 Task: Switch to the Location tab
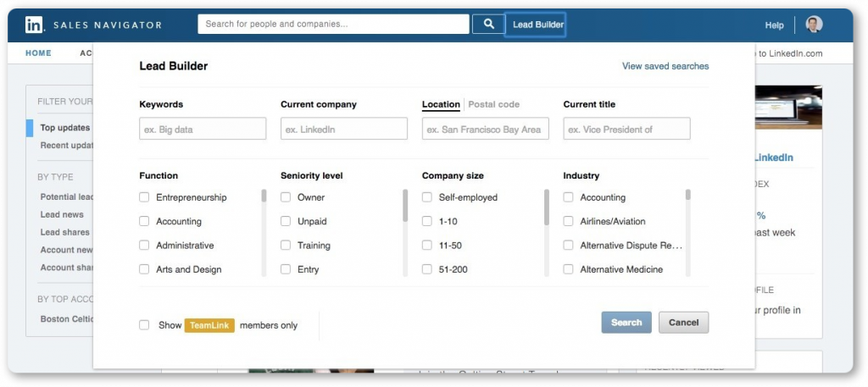tap(441, 104)
